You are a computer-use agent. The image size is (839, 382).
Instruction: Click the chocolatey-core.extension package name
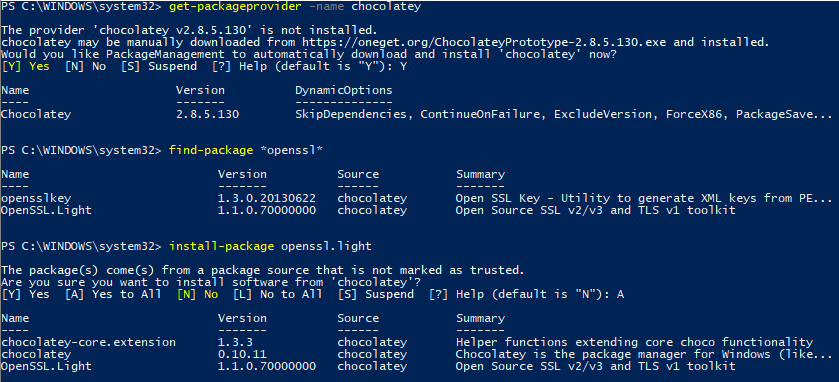[x=88, y=342]
